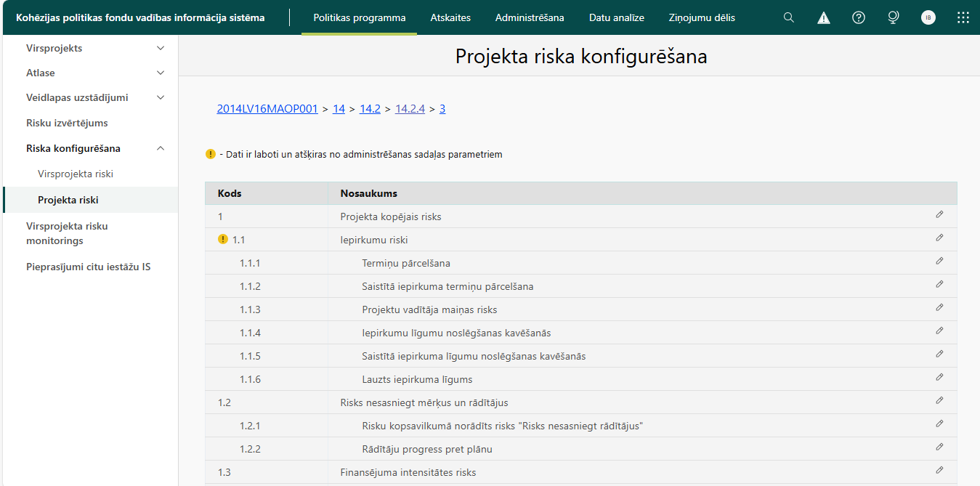Edit Saistītā iepirkuma termiņu pārcelšana row

939,285
